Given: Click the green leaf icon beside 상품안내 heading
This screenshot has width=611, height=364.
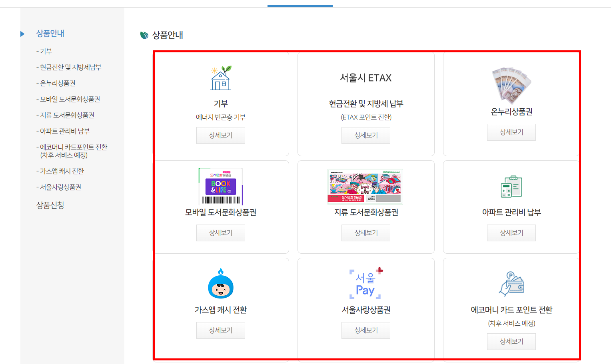Looking at the screenshot, I should point(144,35).
